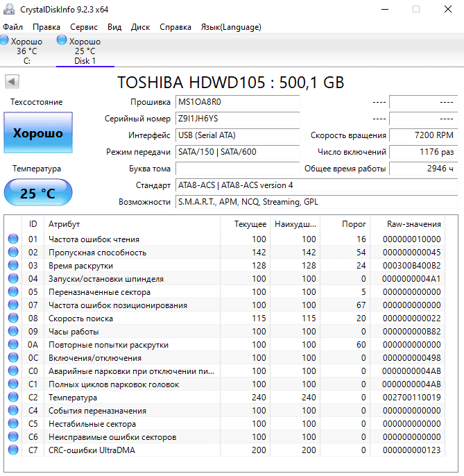Click the Raw-значения column header

[414, 224]
